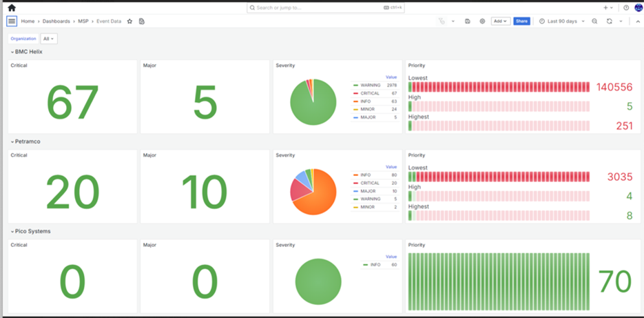The image size is (644, 318).
Task: Click Petramco major value 10
Action: click(205, 193)
